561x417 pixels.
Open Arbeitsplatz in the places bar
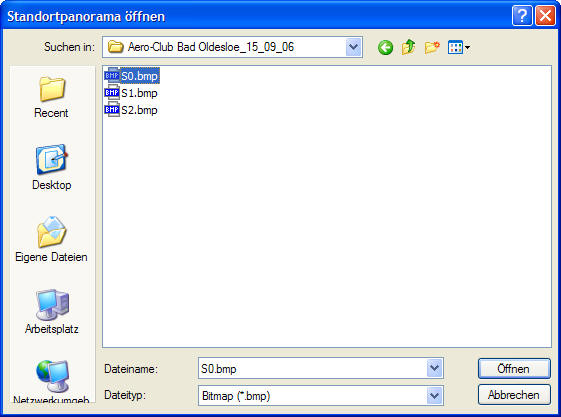click(52, 311)
